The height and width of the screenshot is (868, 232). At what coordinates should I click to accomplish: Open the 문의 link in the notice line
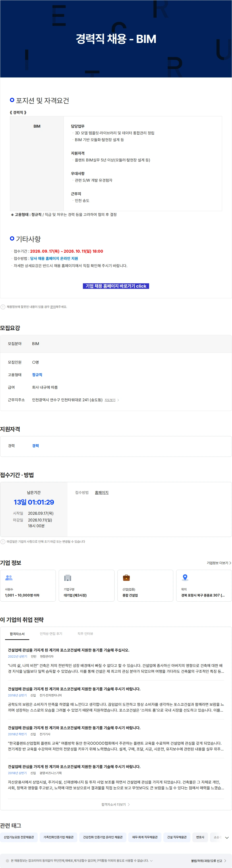(53, 307)
